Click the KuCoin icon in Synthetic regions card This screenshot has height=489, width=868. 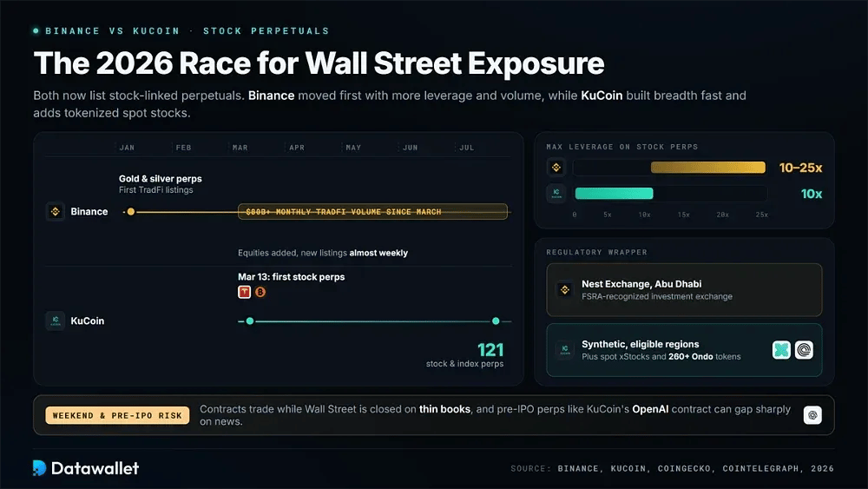tap(565, 349)
